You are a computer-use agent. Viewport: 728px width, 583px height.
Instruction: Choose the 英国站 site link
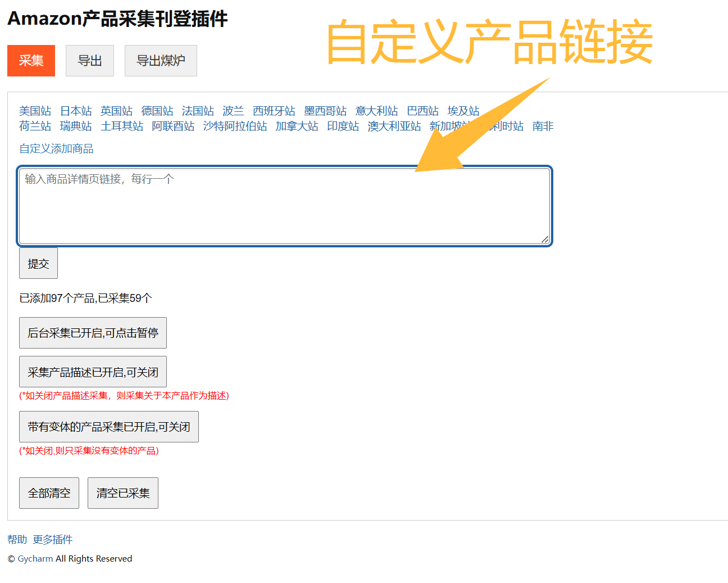click(116, 111)
